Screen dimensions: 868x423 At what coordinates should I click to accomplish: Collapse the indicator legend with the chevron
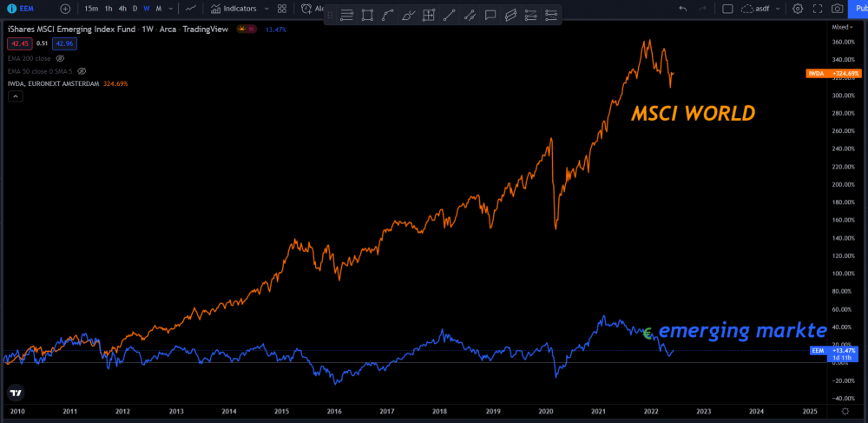point(16,96)
